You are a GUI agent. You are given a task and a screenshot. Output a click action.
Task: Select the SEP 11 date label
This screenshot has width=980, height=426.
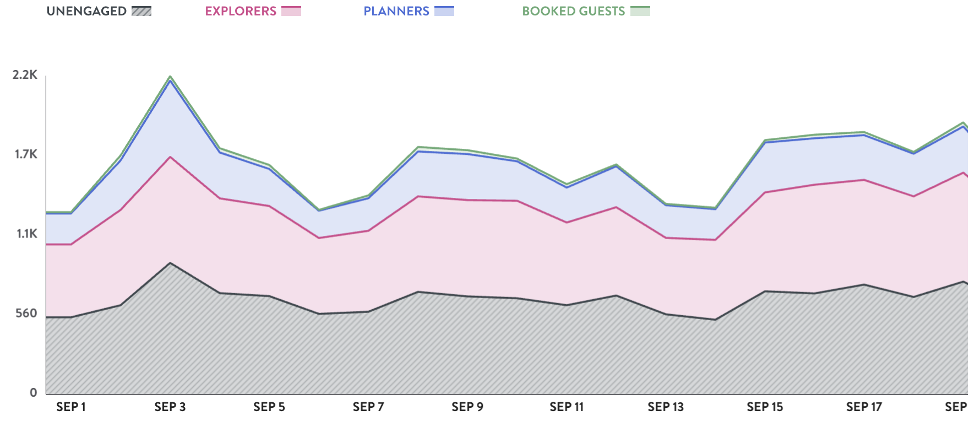(x=567, y=407)
